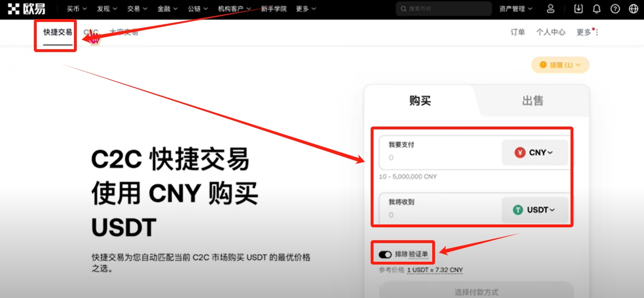Click the search magnifier icon
The image size is (644, 298).
[x=404, y=9]
